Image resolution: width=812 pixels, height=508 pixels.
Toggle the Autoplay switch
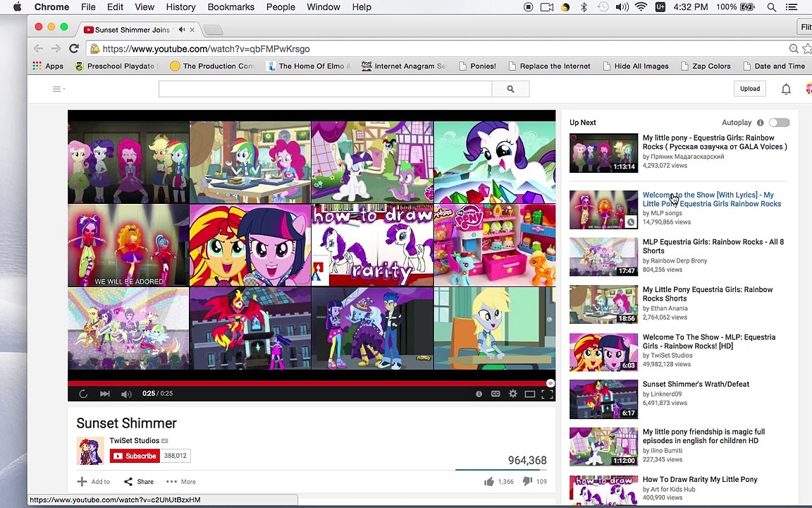tap(780, 122)
